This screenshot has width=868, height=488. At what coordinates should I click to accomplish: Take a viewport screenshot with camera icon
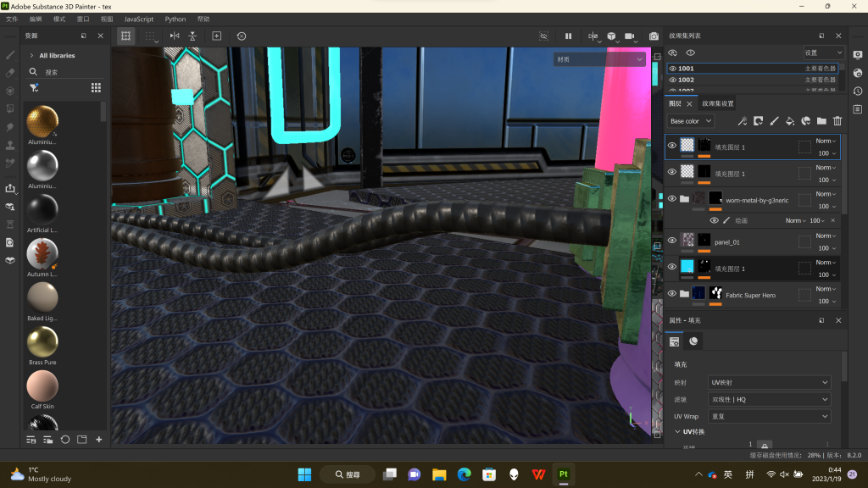654,36
